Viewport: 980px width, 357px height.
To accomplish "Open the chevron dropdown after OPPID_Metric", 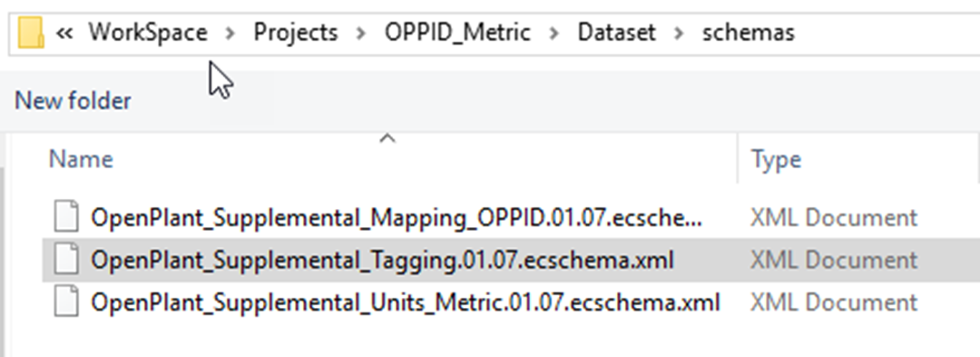I will coord(554,33).
